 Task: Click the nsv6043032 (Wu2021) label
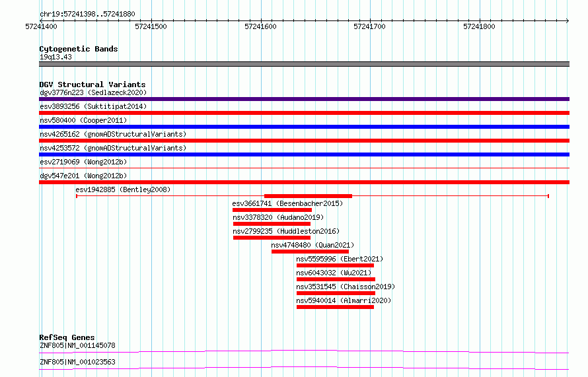tap(334, 273)
